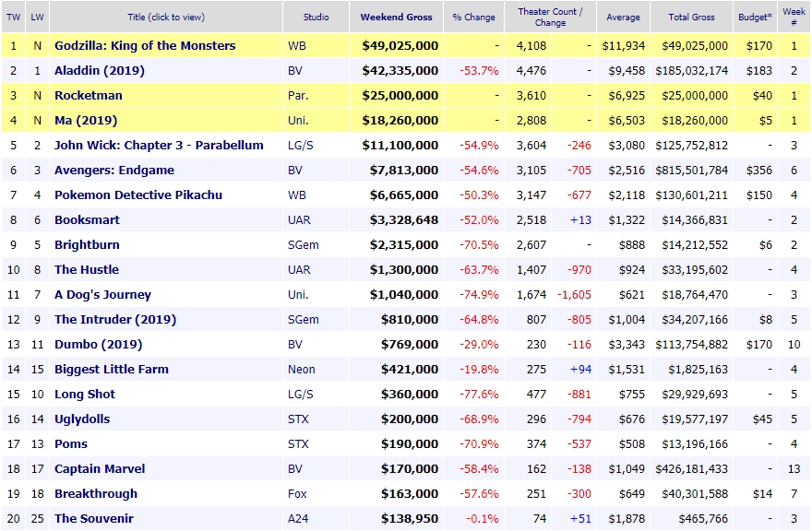The width and height of the screenshot is (812, 531).
Task: Select the weekend gross '$7,813,000'
Action: pos(404,170)
